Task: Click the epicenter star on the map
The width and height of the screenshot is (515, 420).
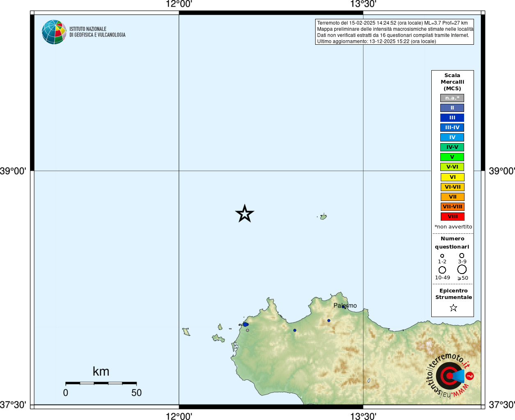Action: 245,214
